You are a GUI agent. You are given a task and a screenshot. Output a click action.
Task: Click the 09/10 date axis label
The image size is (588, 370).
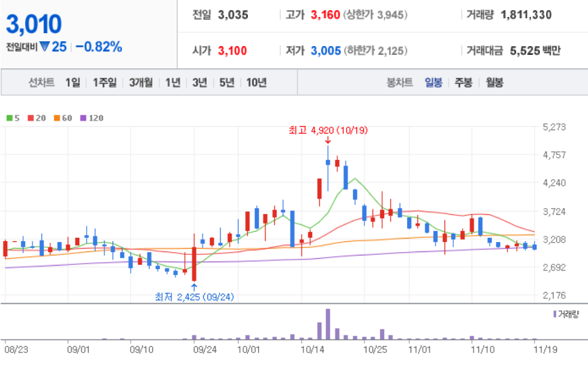click(x=142, y=350)
